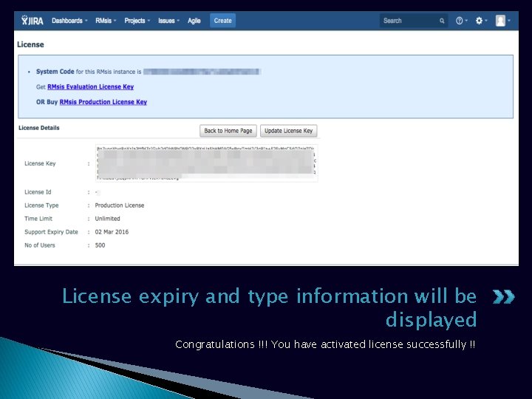The height and width of the screenshot is (399, 532).
Task: Click the License Details section label
Action: pyautogui.click(x=39, y=128)
